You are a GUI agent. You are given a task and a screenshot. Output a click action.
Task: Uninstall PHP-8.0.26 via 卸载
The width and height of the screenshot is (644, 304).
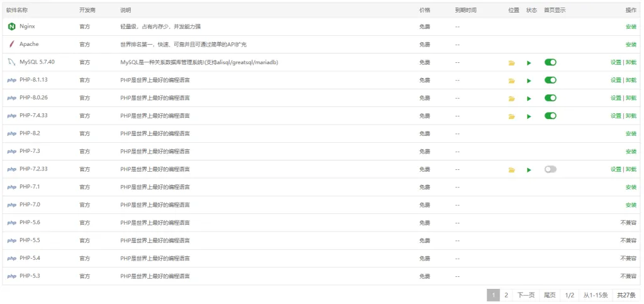pos(631,98)
